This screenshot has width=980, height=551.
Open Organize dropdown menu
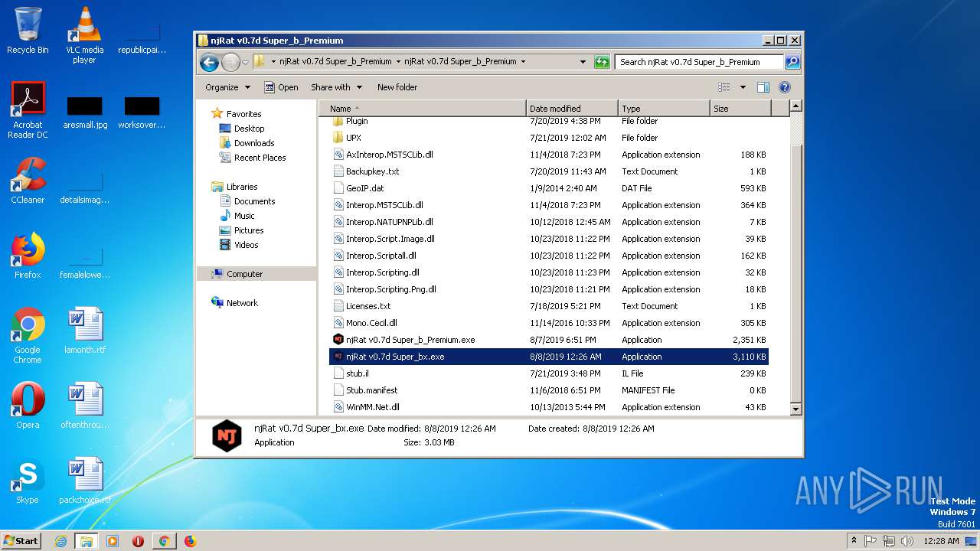tap(227, 87)
